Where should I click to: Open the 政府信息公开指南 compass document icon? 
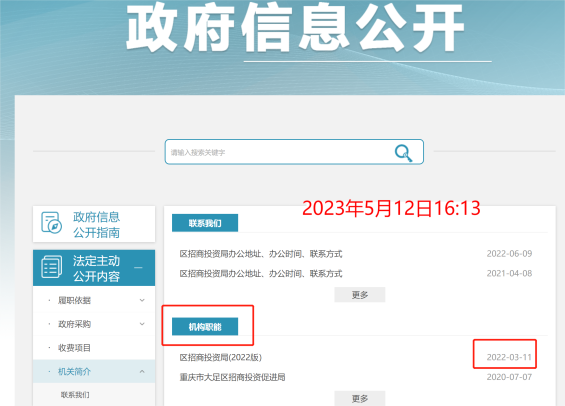point(51,223)
